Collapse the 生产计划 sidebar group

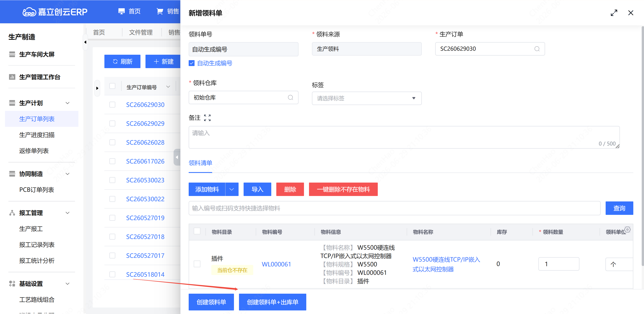pos(68,103)
